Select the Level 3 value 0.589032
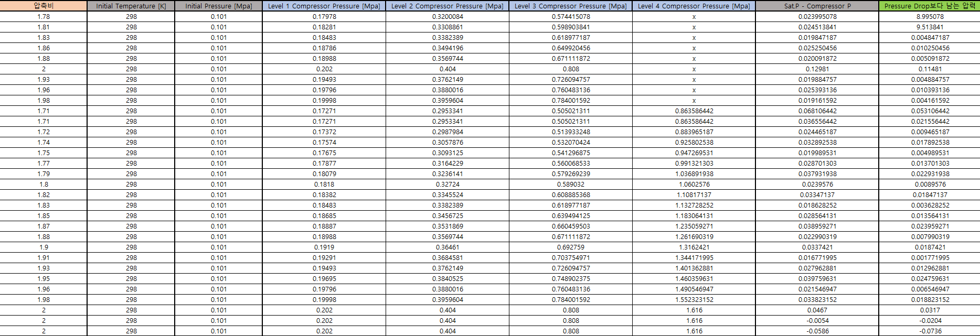This screenshot has height=336, width=980. 571,184
